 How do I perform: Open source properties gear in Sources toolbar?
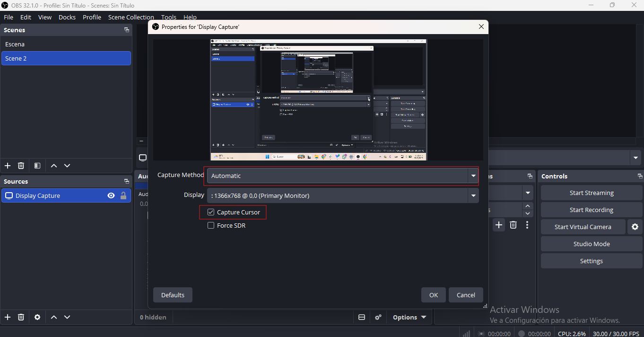(x=37, y=317)
